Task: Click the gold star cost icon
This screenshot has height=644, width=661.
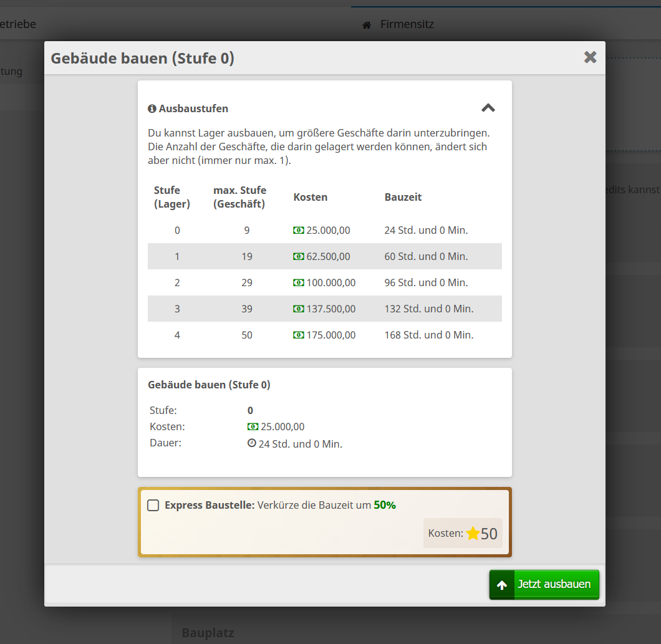Action: [473, 534]
